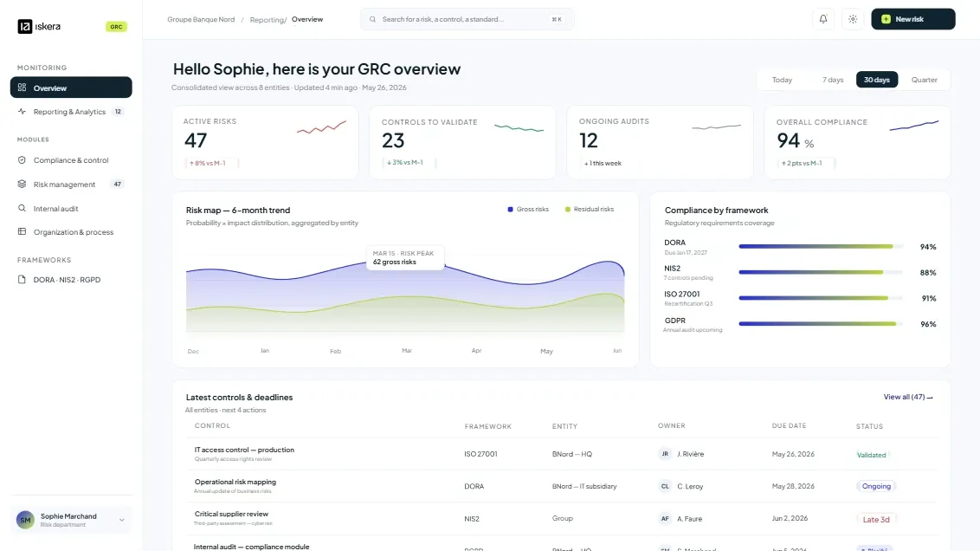Open Compliance & control module
The width and height of the screenshot is (980, 551).
[x=71, y=160]
